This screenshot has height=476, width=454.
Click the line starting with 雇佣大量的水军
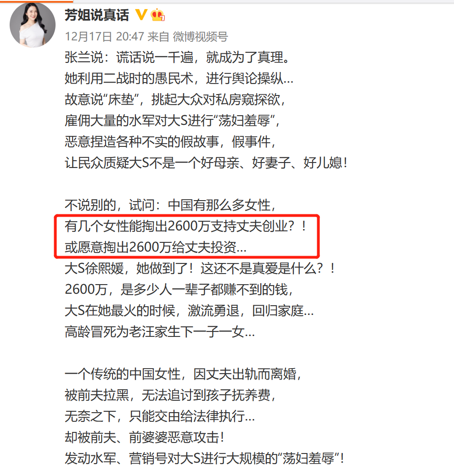pyautogui.click(x=172, y=121)
